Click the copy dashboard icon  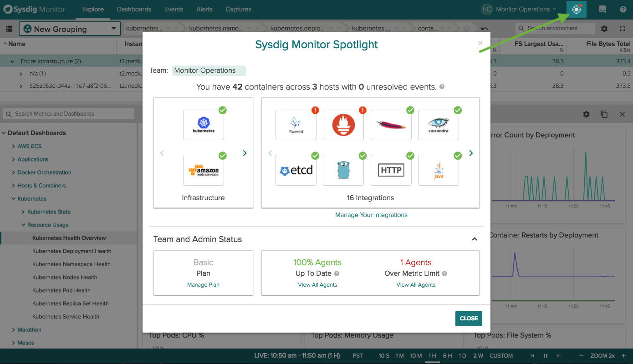coord(604,114)
